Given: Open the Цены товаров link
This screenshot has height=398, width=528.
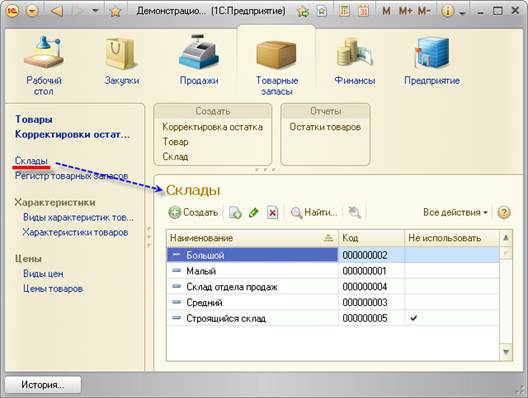Looking at the screenshot, I should [53, 289].
